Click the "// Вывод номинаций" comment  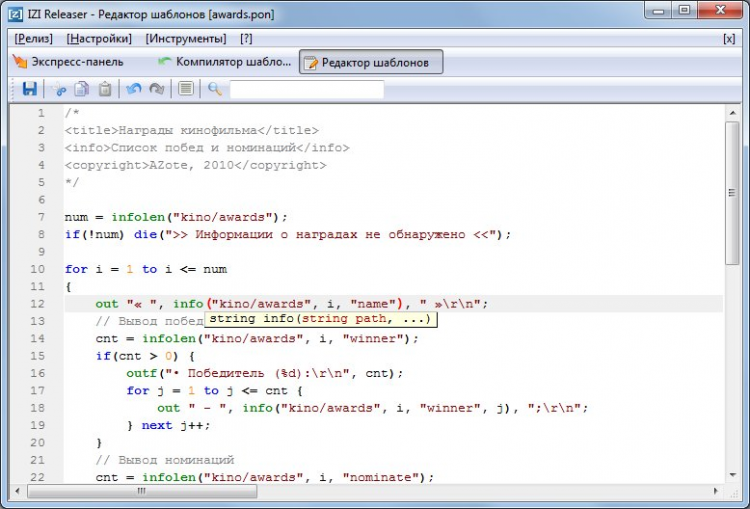(165, 460)
